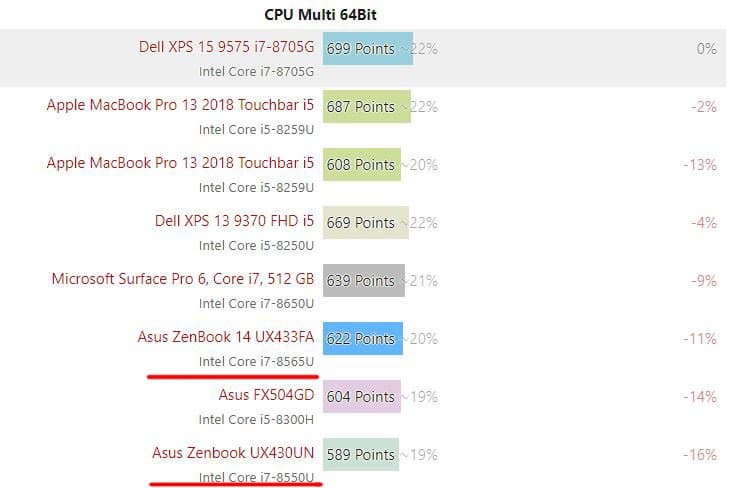740x488 pixels.
Task: Open the Asus ZenBook 14 UX433FA link
Action: point(225,337)
